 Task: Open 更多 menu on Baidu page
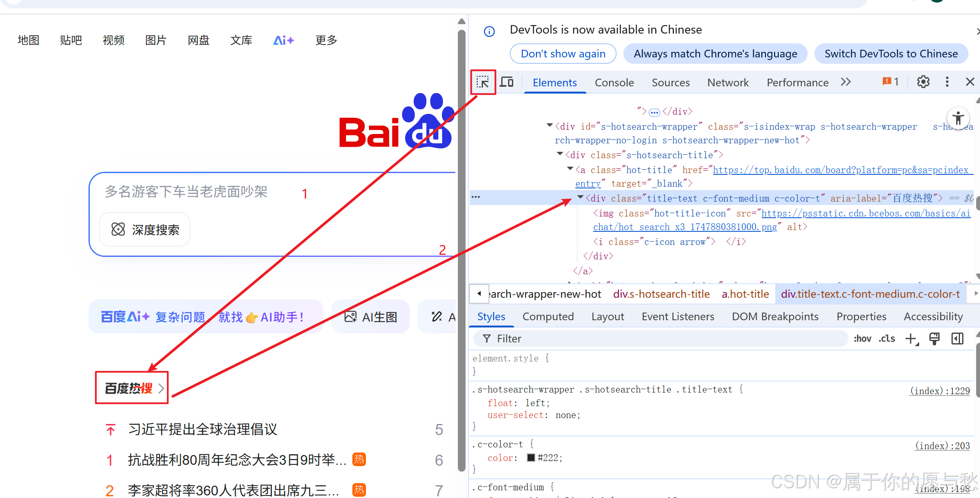326,40
